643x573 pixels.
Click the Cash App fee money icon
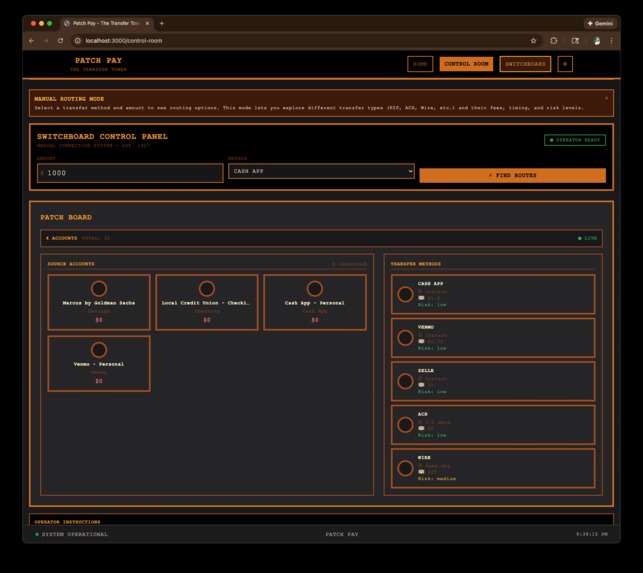click(x=421, y=298)
